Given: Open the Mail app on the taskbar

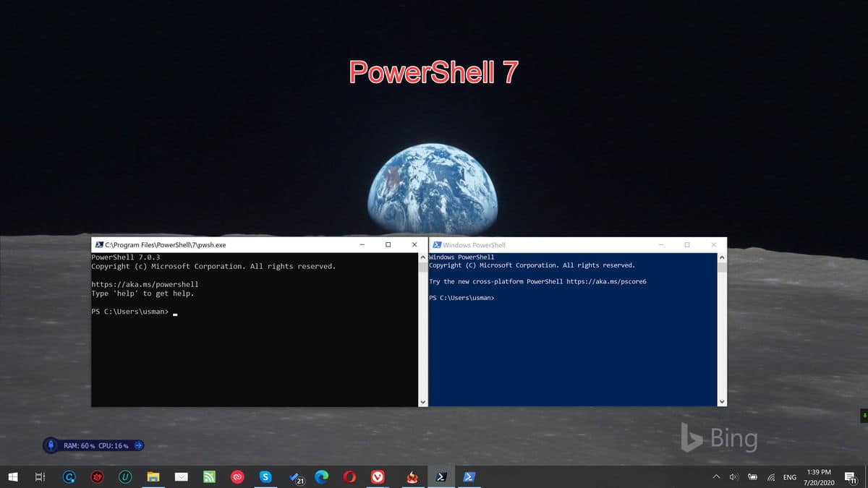Looking at the screenshot, I should point(182,477).
